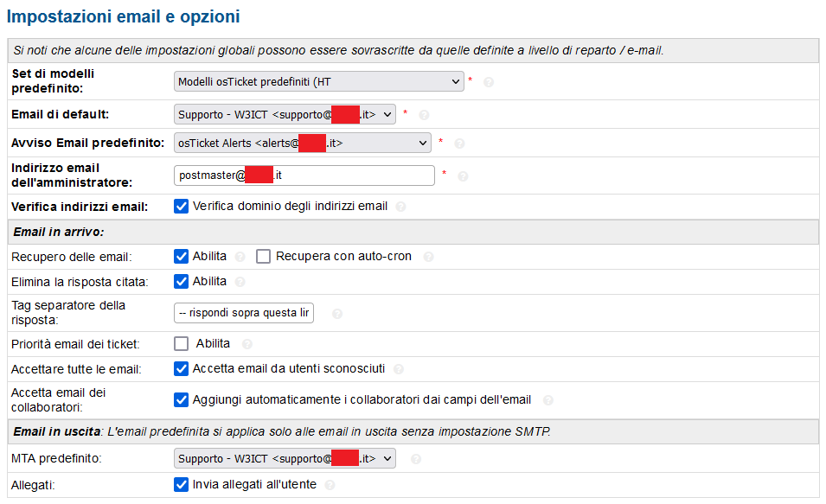Show help tip for MTA predefinito
826x504 pixels.
pyautogui.click(x=416, y=459)
